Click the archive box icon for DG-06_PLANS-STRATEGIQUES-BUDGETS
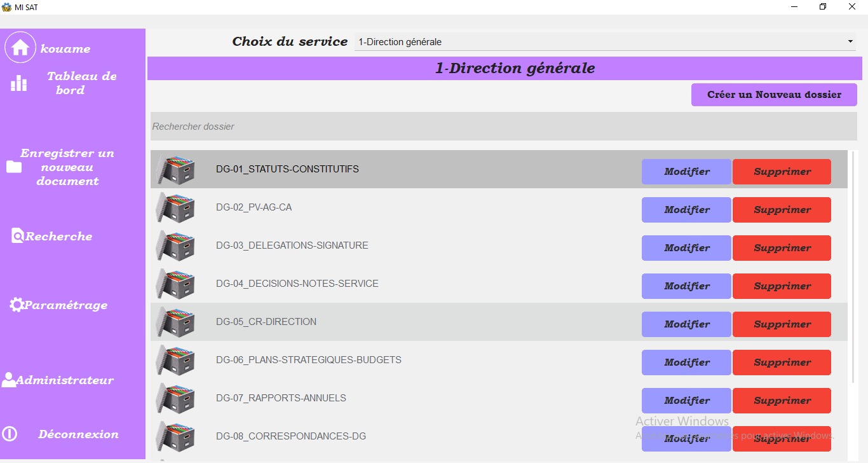 175,360
